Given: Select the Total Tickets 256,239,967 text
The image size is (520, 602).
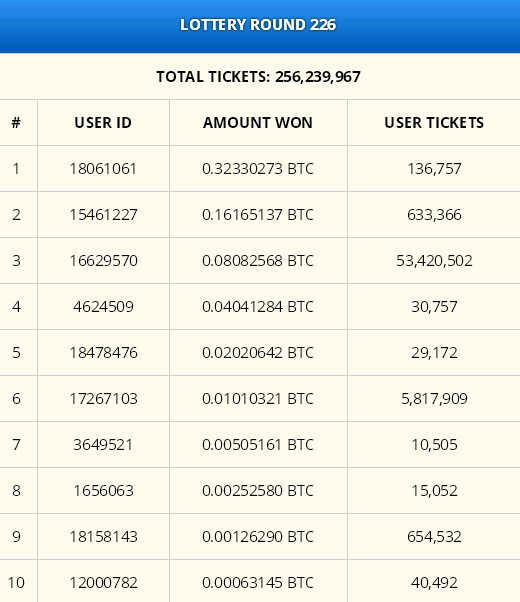Looking at the screenshot, I should coord(258,77).
